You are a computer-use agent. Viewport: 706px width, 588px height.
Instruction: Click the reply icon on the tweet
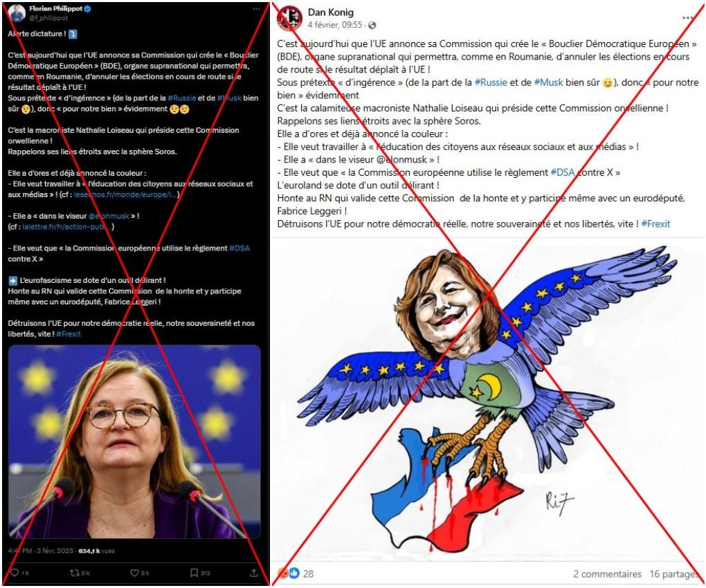15,573
